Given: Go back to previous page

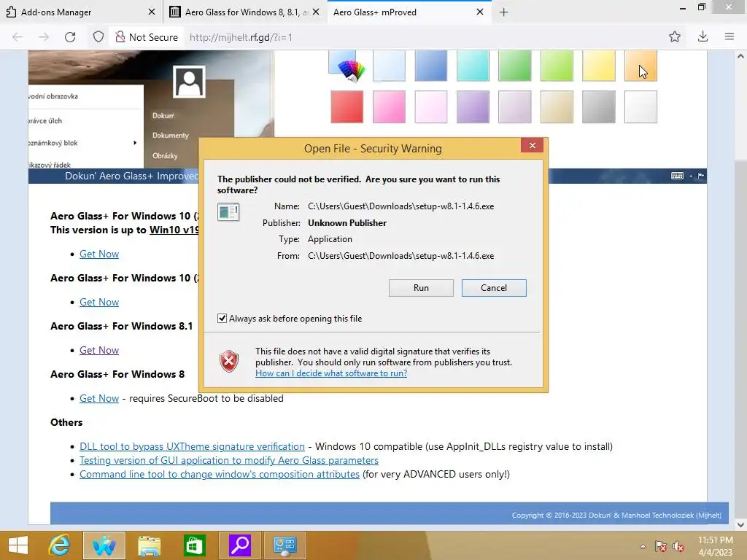Looking at the screenshot, I should click(x=18, y=37).
